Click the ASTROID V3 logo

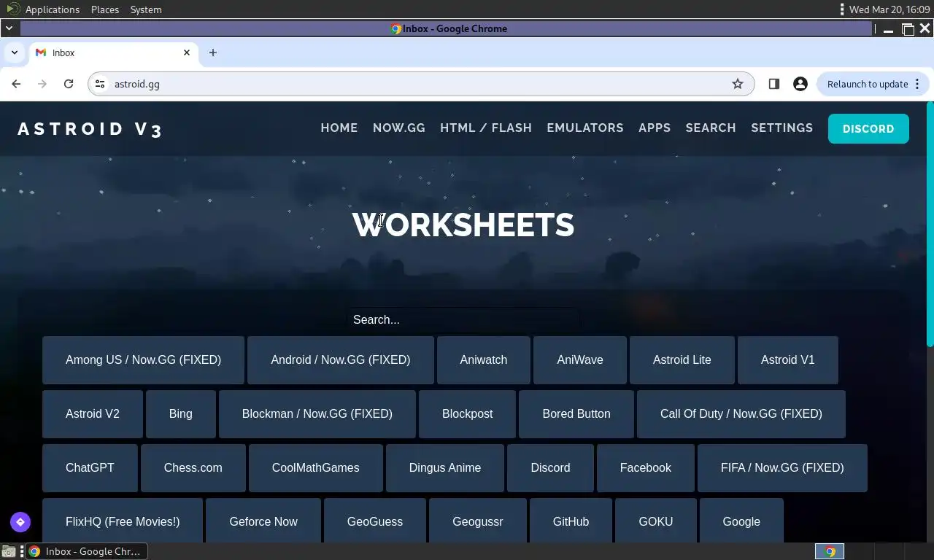[90, 129]
